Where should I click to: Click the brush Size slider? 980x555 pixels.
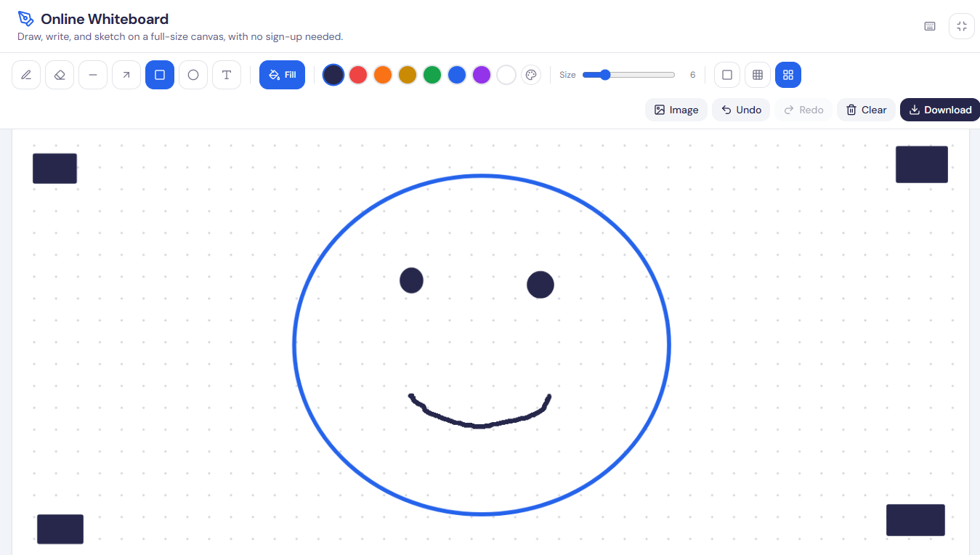pyautogui.click(x=629, y=75)
